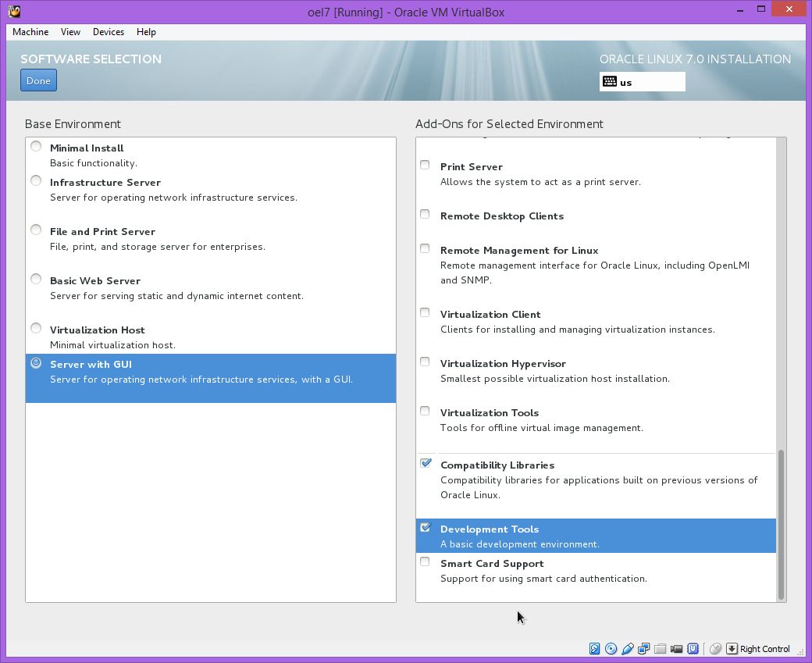This screenshot has width=812, height=663.
Task: Click 'Smallest possible virtualization host installation.' text
Action: click(x=555, y=379)
